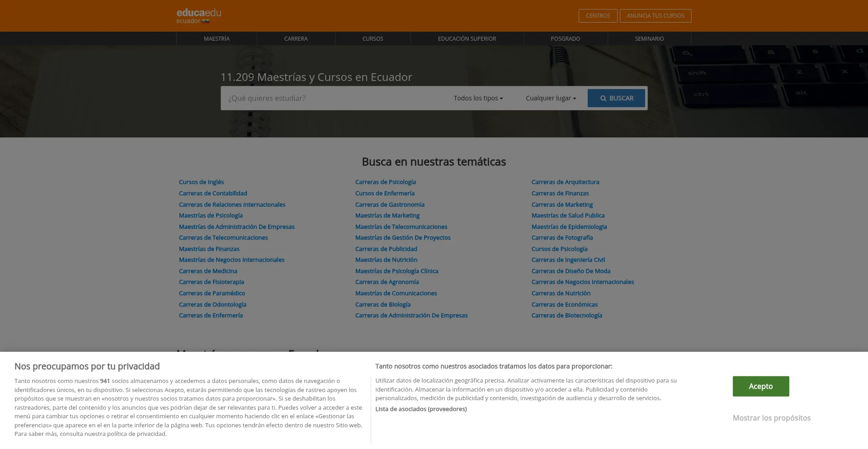Open the SEMINARIO navigation item

649,39
